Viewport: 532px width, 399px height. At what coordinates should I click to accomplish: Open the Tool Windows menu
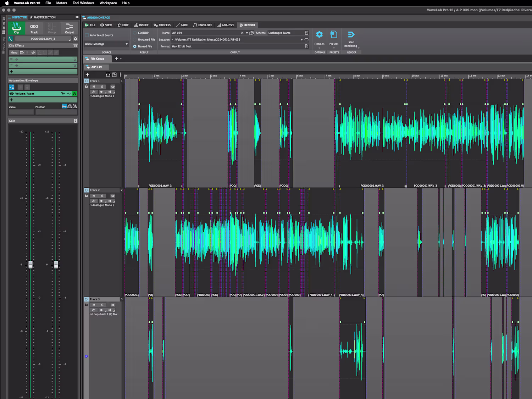(83, 3)
